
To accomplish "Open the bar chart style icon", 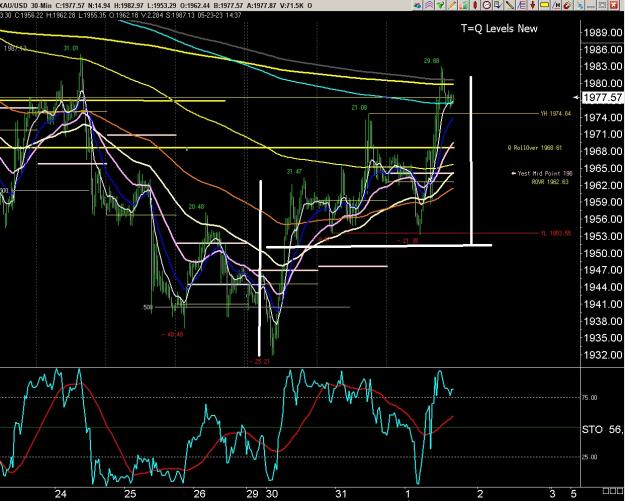I will [x=464, y=5].
